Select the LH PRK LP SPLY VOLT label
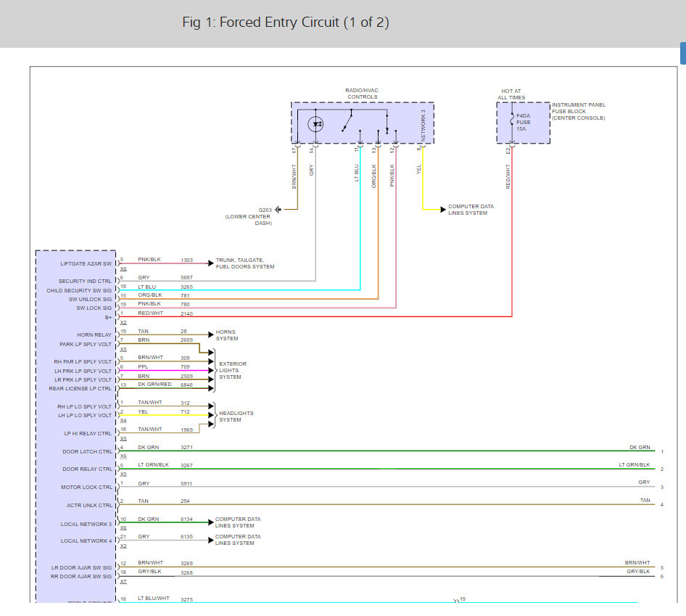 83,371
